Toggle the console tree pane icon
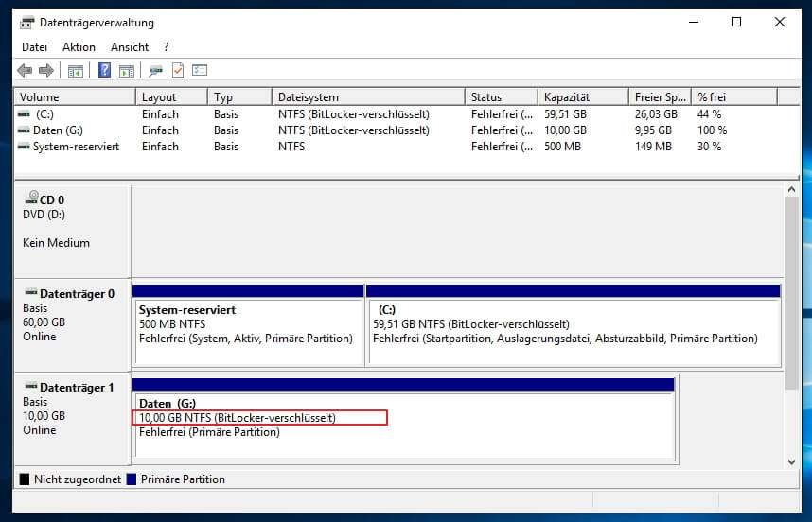This screenshot has width=812, height=522. (76, 71)
